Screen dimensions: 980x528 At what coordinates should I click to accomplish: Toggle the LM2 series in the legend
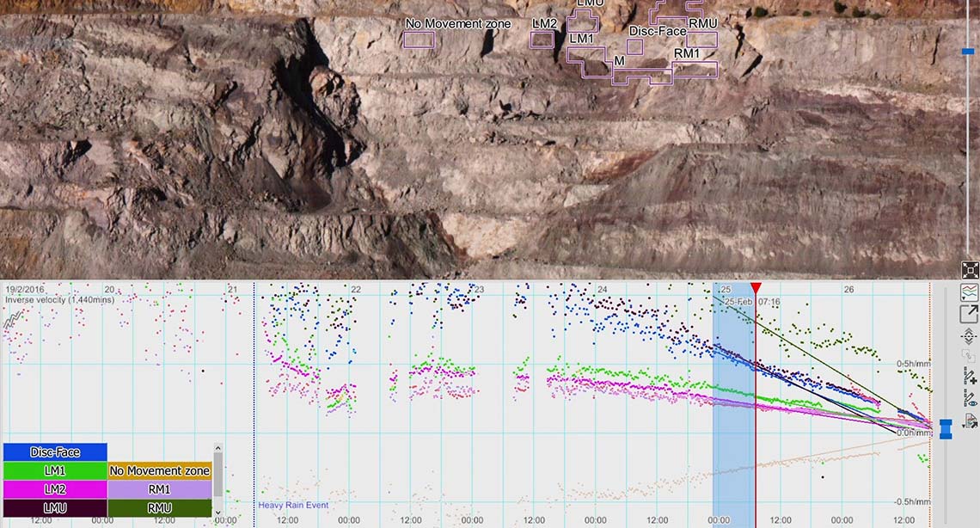[x=55, y=489]
